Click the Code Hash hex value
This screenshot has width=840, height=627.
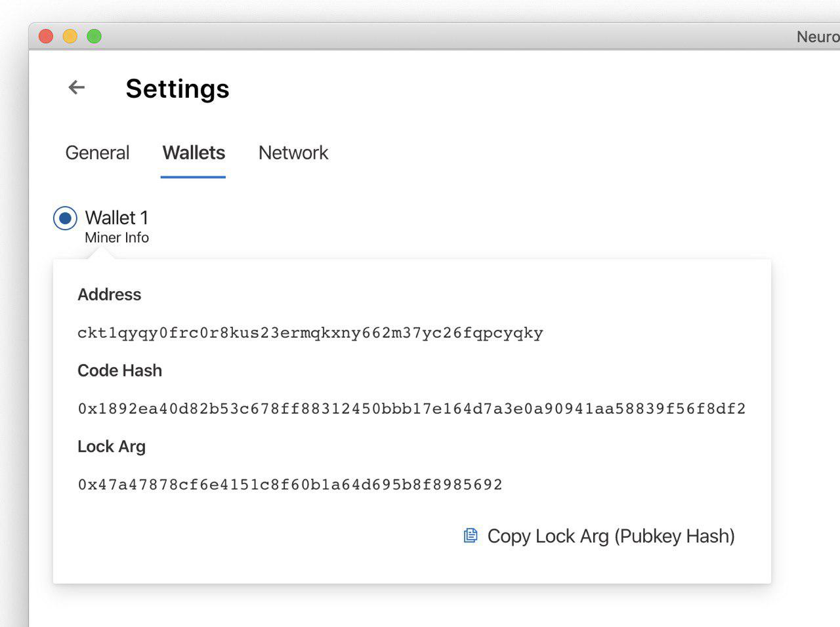[x=411, y=409]
